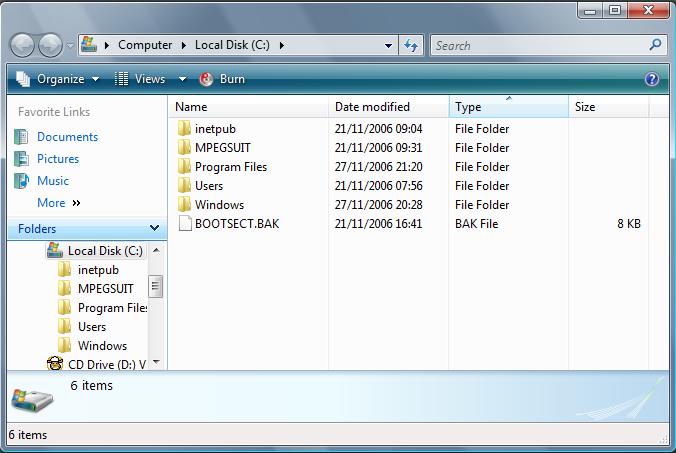
Task: Collapse the Folders pane chevron
Action: pyautogui.click(x=154, y=228)
